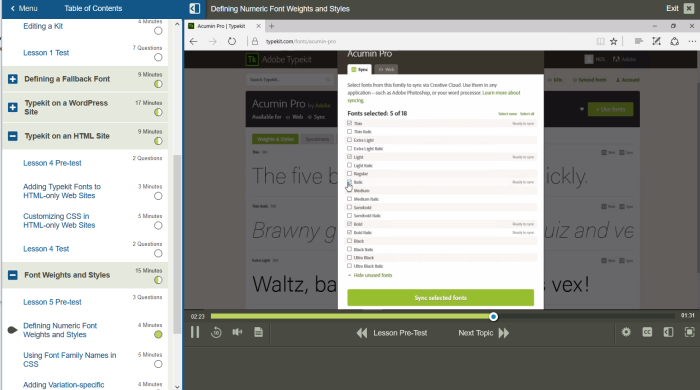Mute the player volume icon
The height and width of the screenshot is (390, 700).
point(237,332)
